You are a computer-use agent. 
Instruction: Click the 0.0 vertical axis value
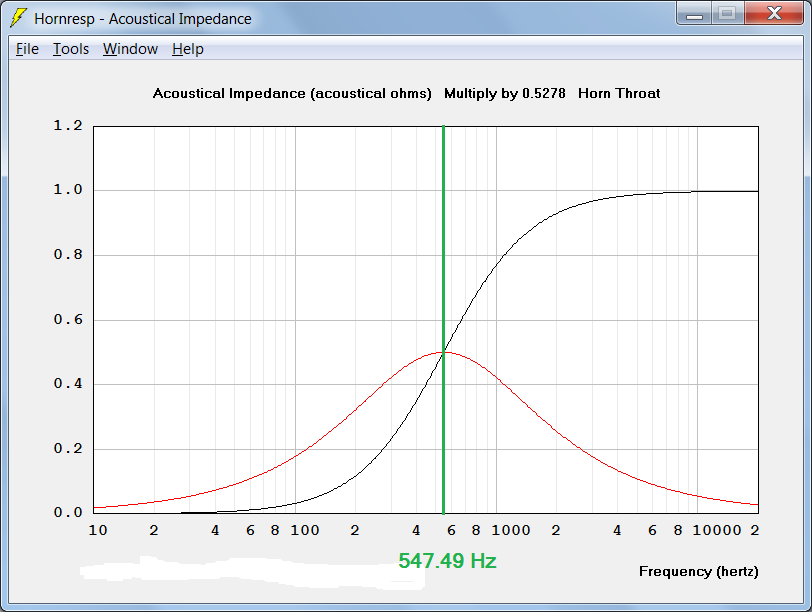(68, 512)
